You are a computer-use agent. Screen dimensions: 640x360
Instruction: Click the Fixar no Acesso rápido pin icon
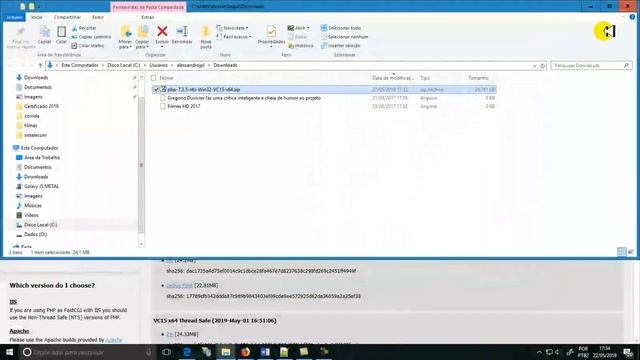point(20,32)
